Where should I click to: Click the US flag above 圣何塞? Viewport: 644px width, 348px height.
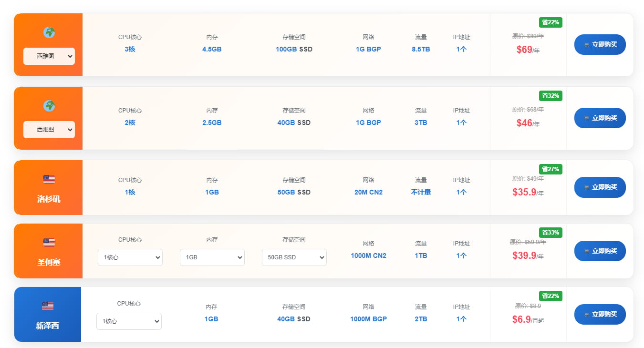(x=49, y=243)
